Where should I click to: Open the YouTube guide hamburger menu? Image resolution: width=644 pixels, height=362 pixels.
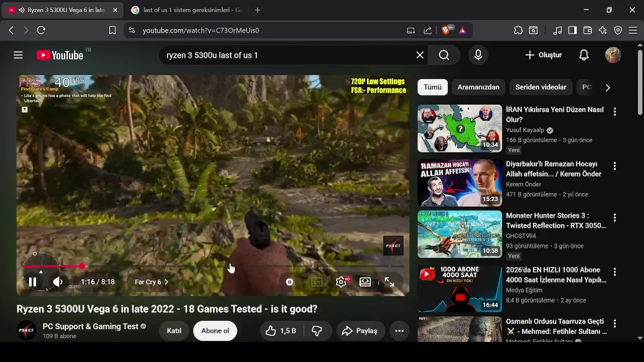point(18,55)
